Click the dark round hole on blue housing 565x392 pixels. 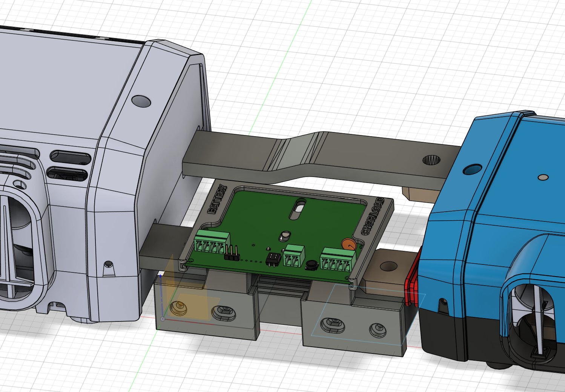pyautogui.click(x=472, y=169)
